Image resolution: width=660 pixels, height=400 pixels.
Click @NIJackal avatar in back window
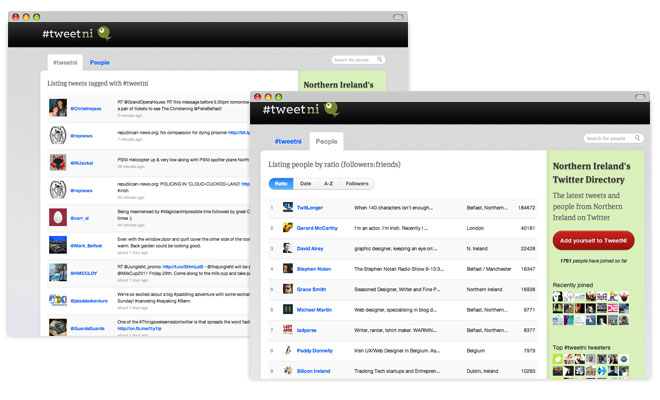[58, 163]
